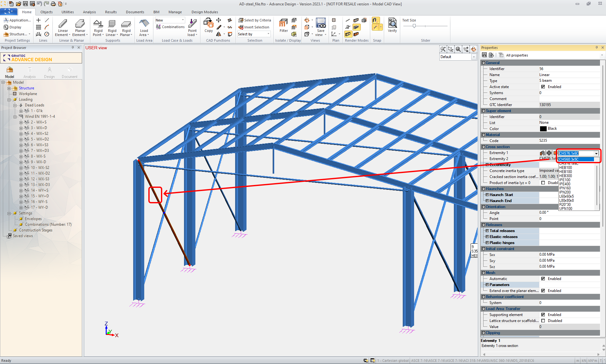Expand the Structure tree node
Screen dimensions: 606x364
(x=9, y=88)
